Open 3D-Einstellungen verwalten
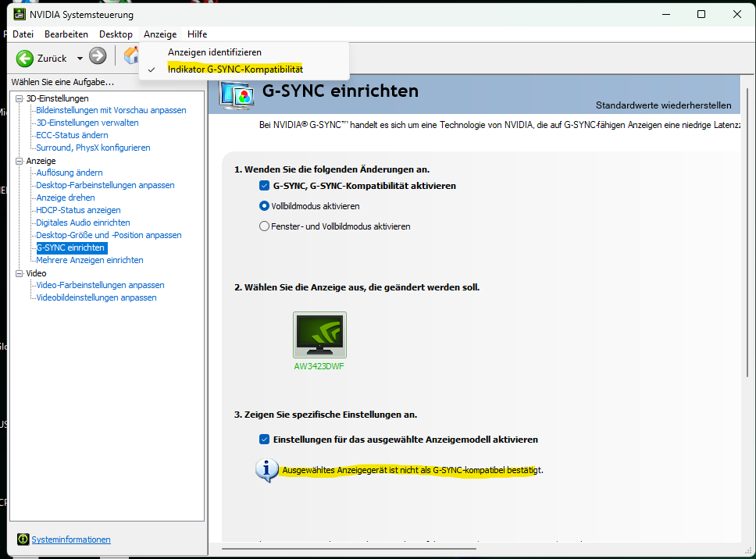Screen dimensions: 756x559 (x=87, y=123)
